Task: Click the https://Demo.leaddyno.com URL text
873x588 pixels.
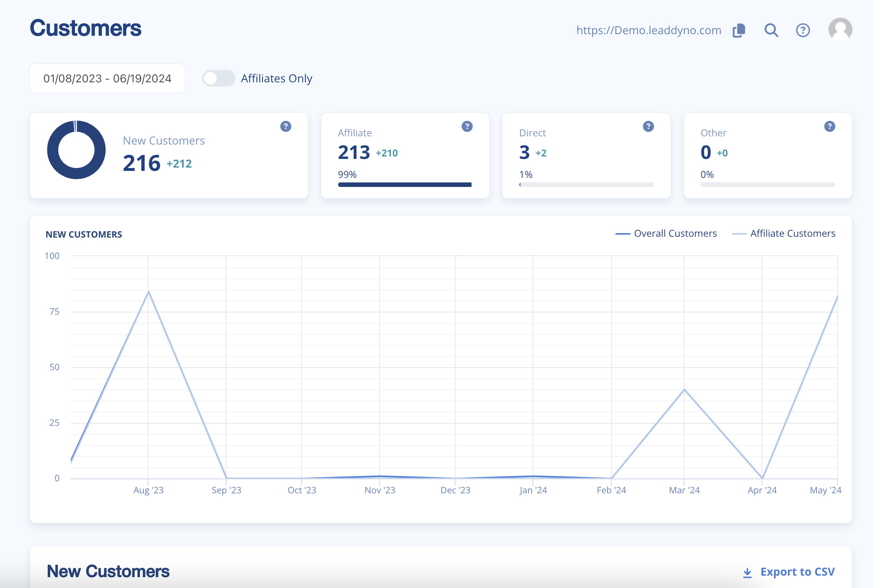Action: click(x=649, y=30)
